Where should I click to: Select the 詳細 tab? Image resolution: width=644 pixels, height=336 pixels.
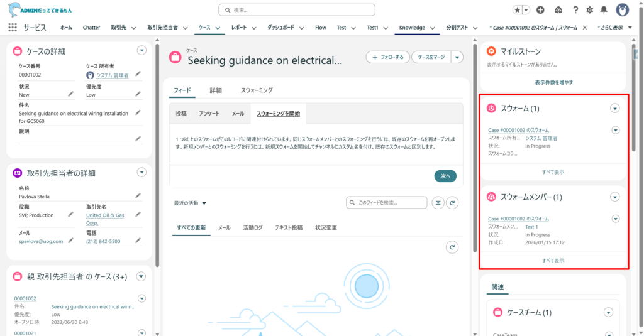[x=216, y=90]
